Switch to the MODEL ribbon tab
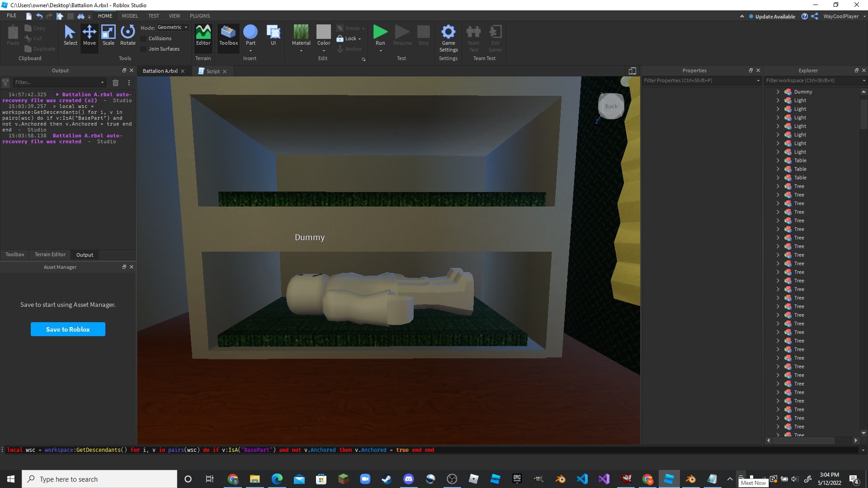The width and height of the screenshot is (868, 488). coord(130,16)
